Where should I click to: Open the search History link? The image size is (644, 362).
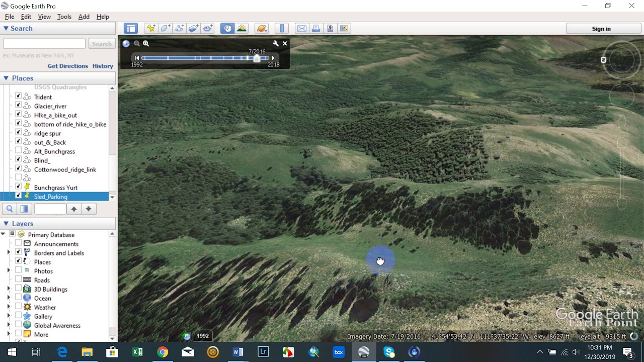click(x=103, y=66)
